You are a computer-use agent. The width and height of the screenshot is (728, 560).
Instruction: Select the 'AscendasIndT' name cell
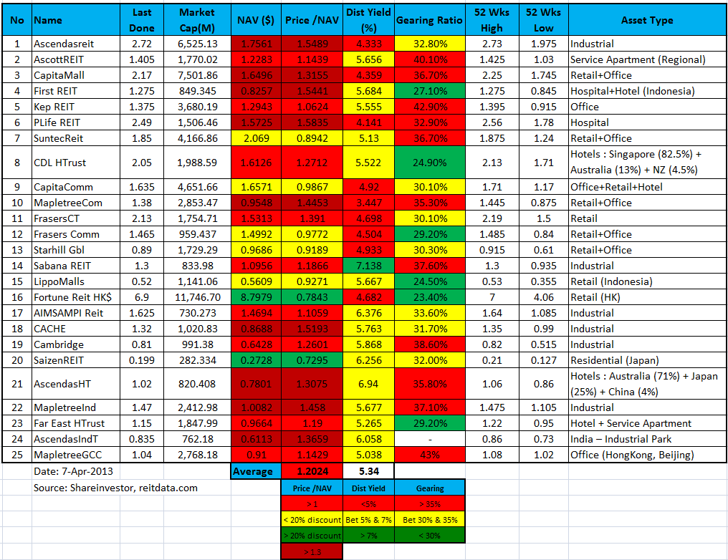point(76,440)
